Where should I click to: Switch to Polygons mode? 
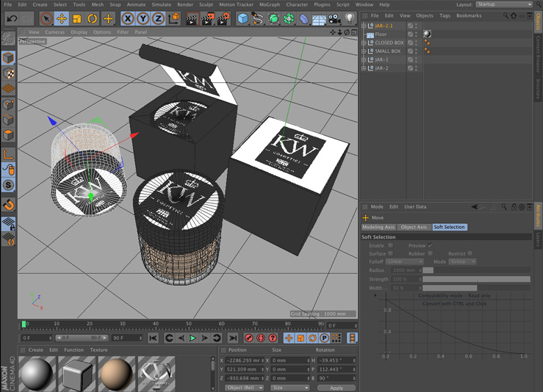[x=8, y=134]
